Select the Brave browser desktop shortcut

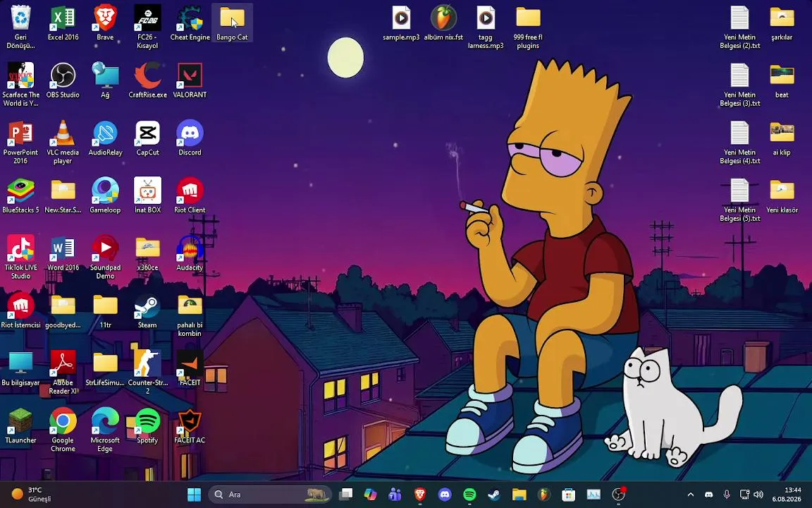[105, 23]
